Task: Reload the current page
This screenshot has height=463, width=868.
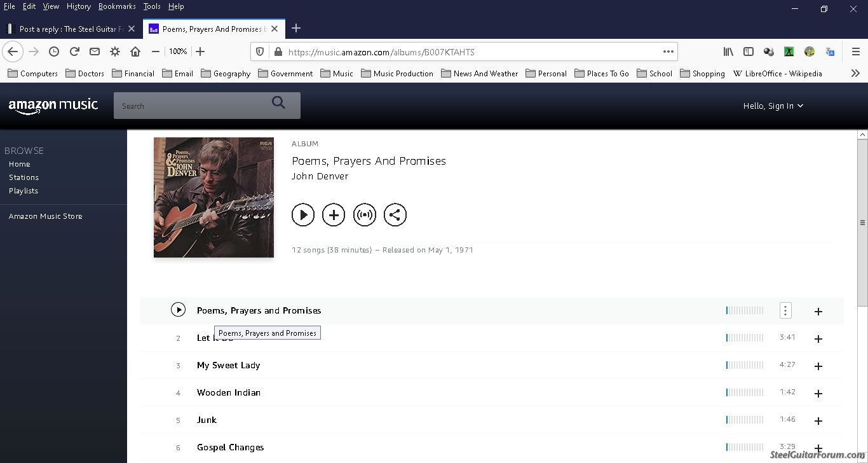Action: tap(74, 52)
